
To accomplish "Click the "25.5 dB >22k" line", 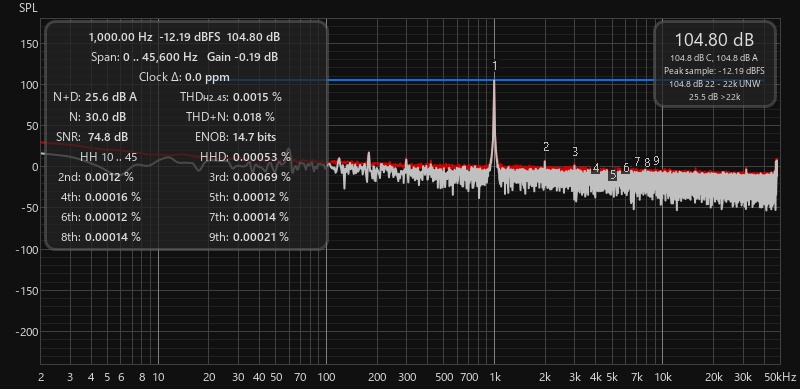I will point(714,96).
